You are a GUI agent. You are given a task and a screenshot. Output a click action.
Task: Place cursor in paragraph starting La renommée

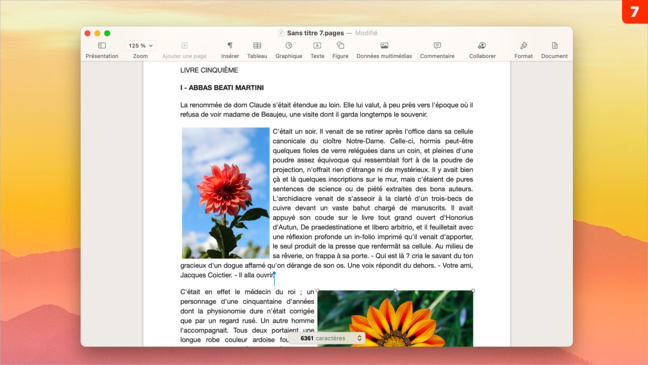[326, 110]
